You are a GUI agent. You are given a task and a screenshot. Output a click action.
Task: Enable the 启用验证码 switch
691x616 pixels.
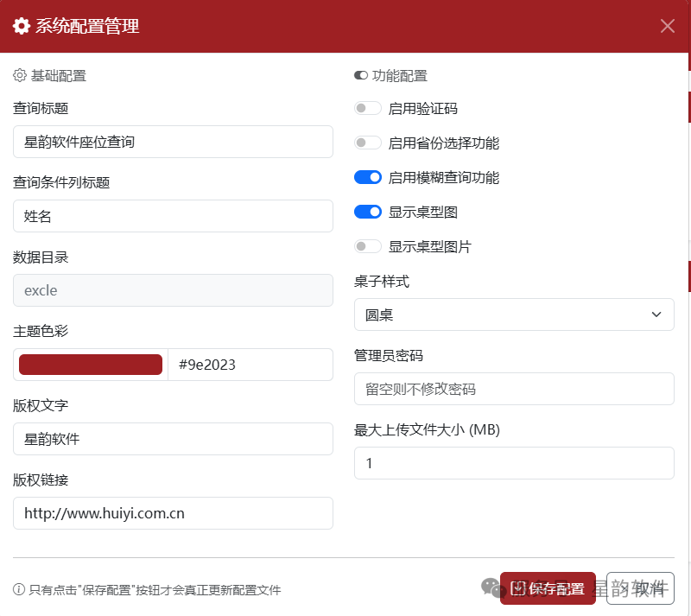[x=367, y=108]
